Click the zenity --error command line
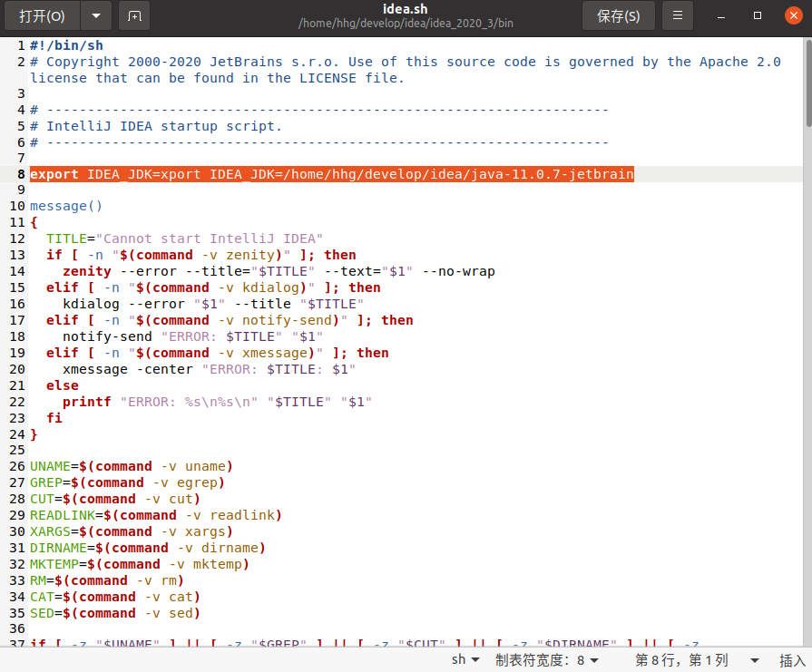The height and width of the screenshot is (672, 812). coord(279,271)
